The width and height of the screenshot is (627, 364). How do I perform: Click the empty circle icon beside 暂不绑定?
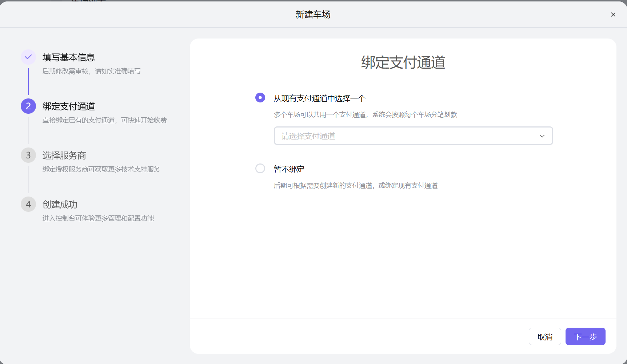click(260, 168)
